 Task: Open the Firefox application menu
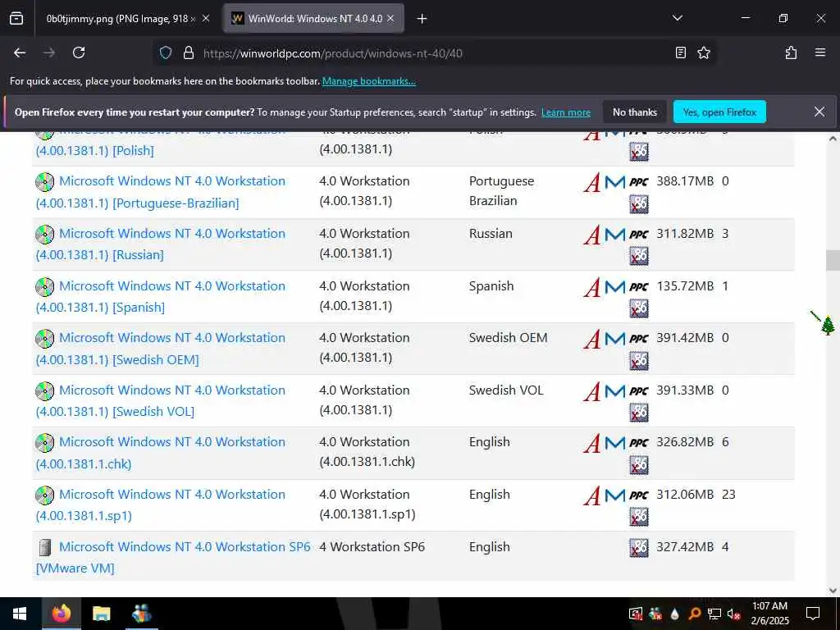(x=820, y=52)
